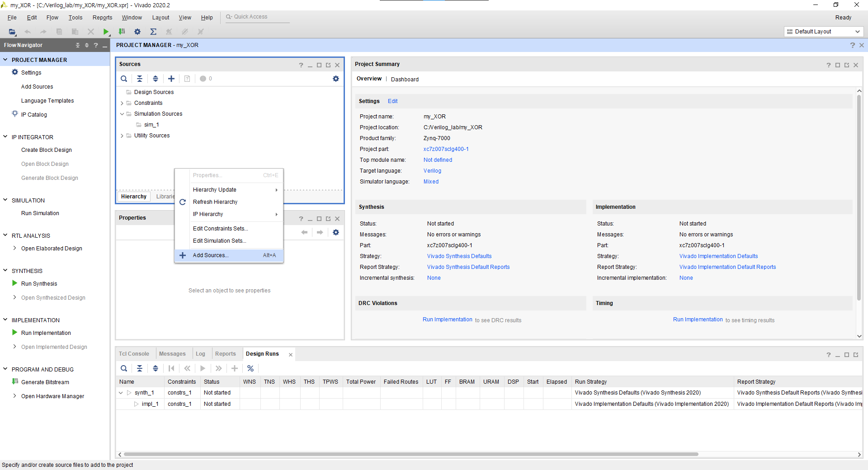Expand all in the Sources panel
868x470 pixels.
pos(156,79)
